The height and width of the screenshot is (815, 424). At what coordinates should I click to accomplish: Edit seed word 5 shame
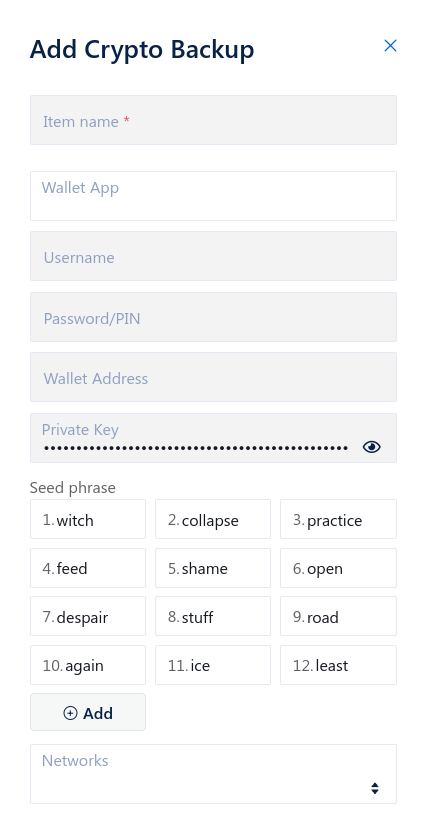click(213, 568)
